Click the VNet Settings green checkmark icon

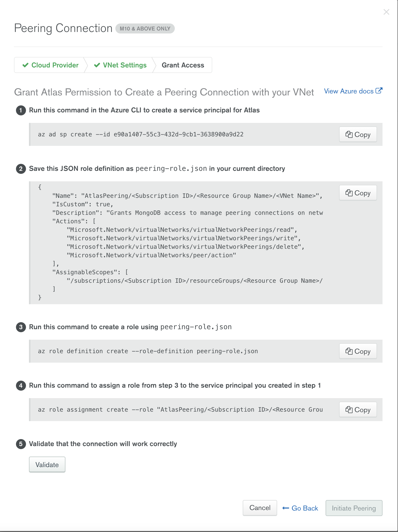tap(97, 65)
